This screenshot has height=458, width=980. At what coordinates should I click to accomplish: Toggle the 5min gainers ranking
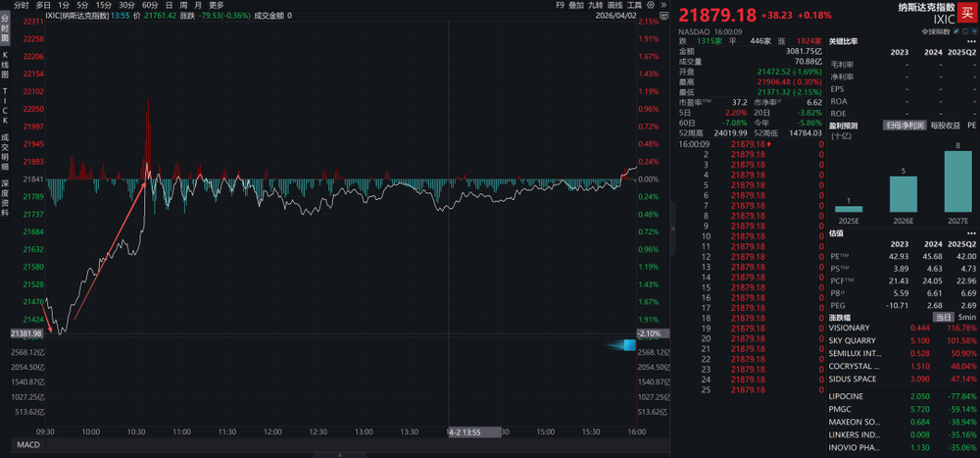click(x=966, y=317)
